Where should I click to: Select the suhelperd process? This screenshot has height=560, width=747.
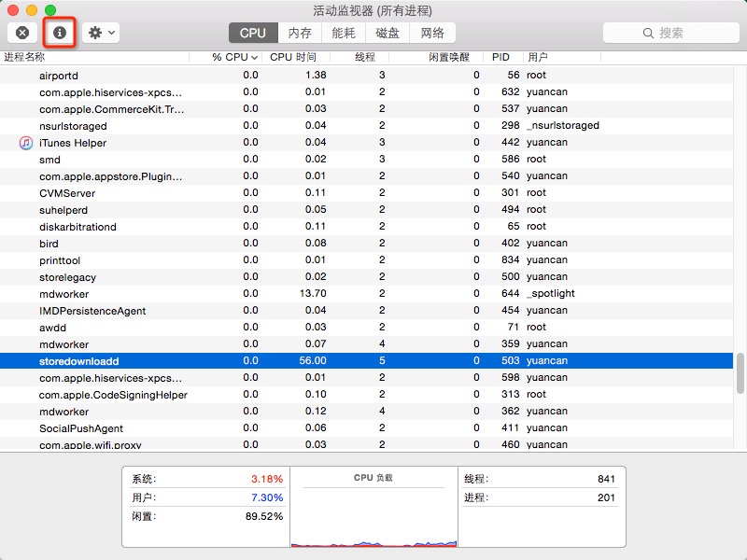pos(366,209)
